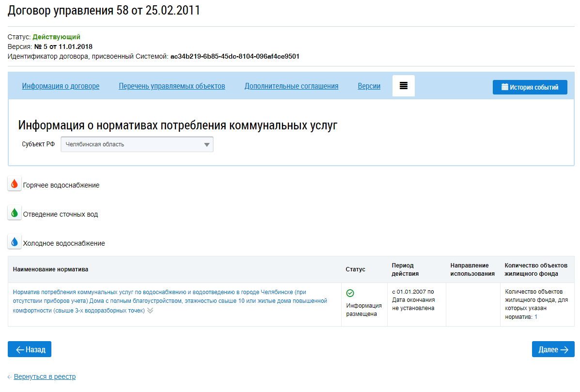Collapse the Холодное водоснабжение section
Viewport: 580px width, 392px height.
64,243
